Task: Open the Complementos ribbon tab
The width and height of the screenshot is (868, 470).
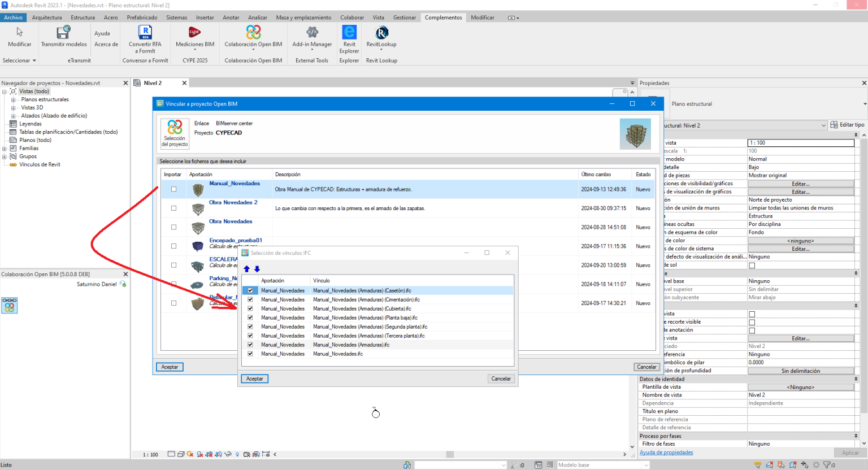Action: [444, 18]
